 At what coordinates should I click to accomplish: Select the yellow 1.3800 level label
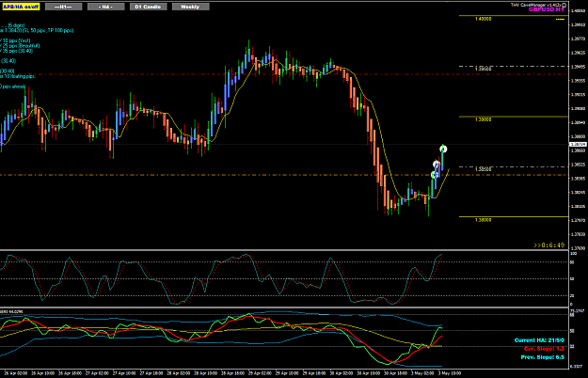483,220
